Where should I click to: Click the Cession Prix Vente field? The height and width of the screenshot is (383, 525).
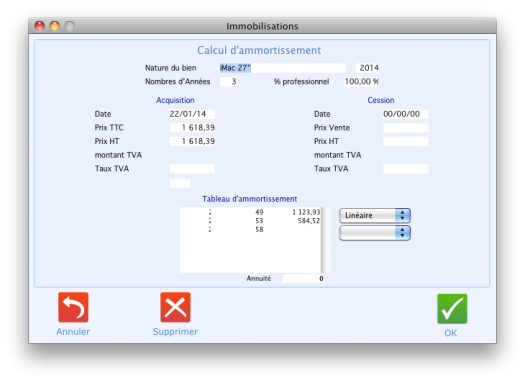405,128
